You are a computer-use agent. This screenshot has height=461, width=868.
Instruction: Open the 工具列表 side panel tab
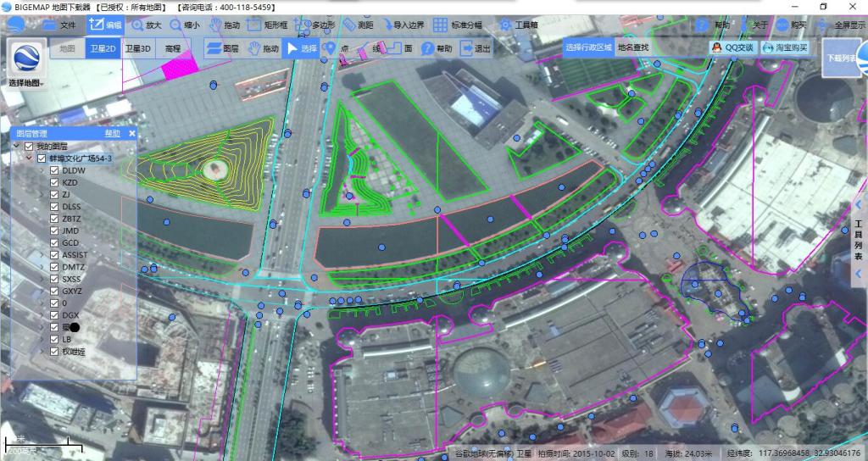(859, 241)
